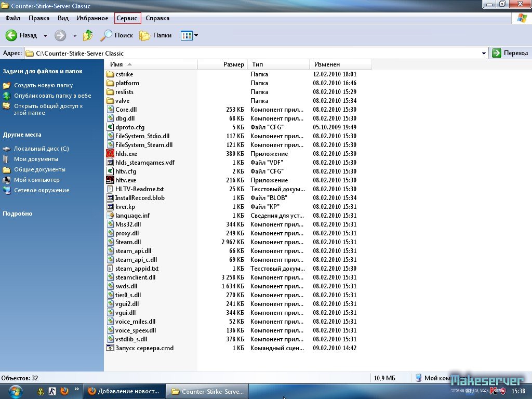The image size is (532, 399).
Task: Expand the address bar dropdown arrow
Action: tap(484, 53)
